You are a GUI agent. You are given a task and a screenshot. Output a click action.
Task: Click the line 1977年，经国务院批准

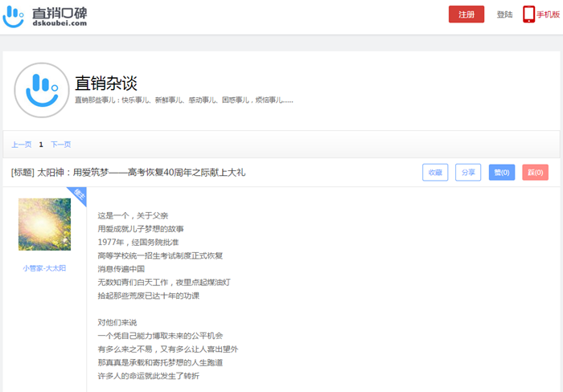[x=138, y=242]
